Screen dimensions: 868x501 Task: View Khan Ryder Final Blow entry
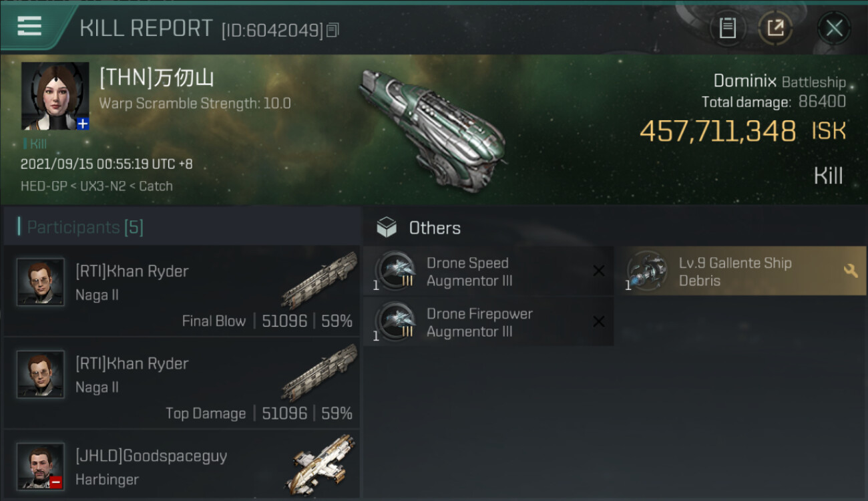pyautogui.click(x=182, y=291)
